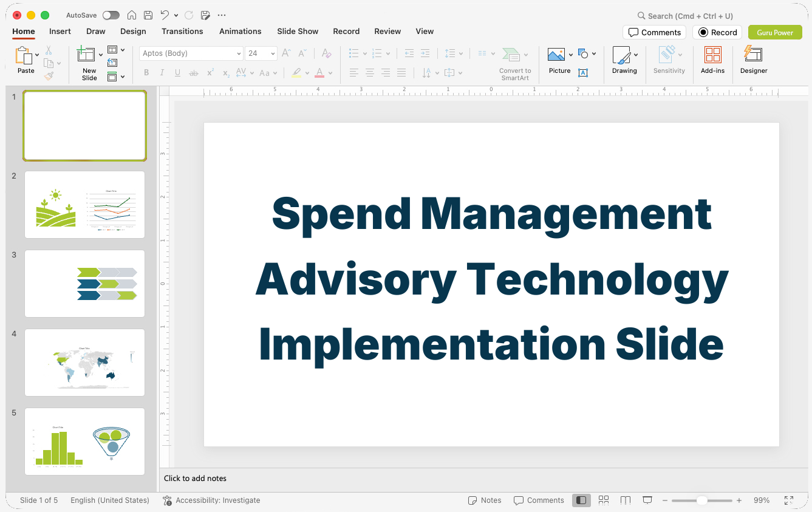Screen dimensions: 812x512
Task: Open the Design tab
Action: click(133, 31)
